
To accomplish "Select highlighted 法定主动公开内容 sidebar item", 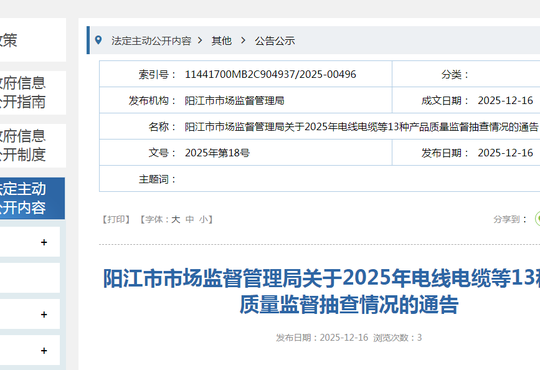I will tap(32, 198).
